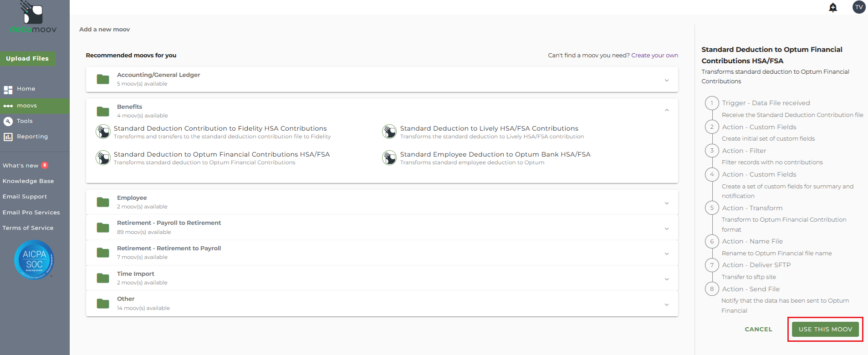
Task: Expand Retirement - Payroll to Retirement chevron
Action: pyautogui.click(x=666, y=228)
